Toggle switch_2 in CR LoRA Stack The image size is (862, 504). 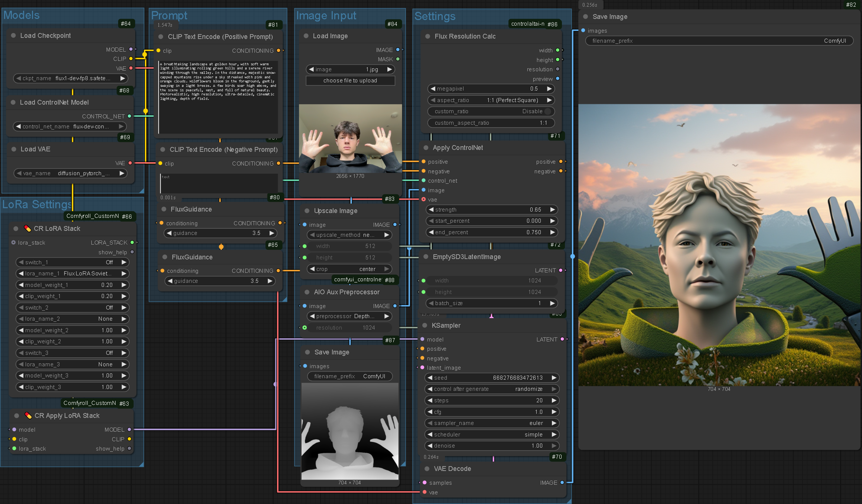tap(72, 308)
